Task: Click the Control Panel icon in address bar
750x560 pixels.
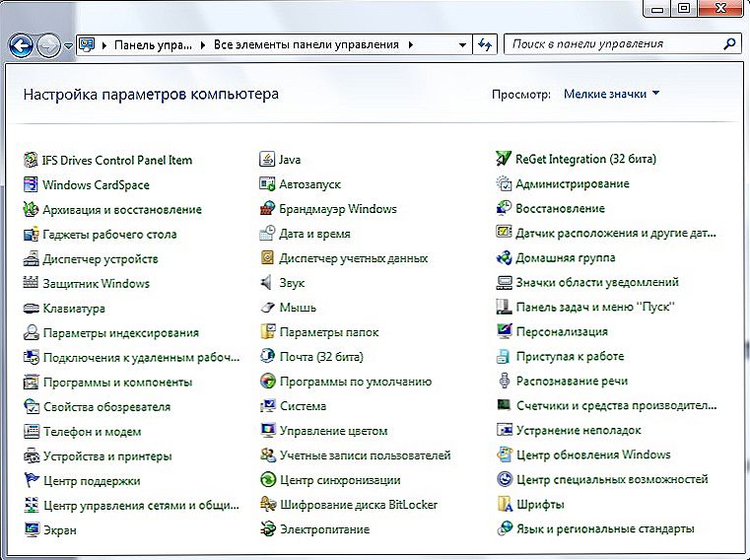Action: point(87,45)
